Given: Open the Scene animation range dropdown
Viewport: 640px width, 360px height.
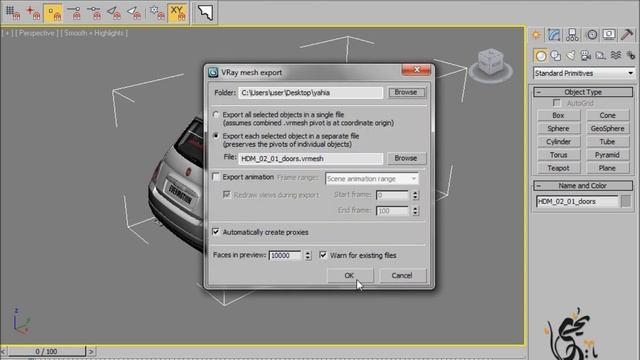Looking at the screenshot, I should point(372,179).
